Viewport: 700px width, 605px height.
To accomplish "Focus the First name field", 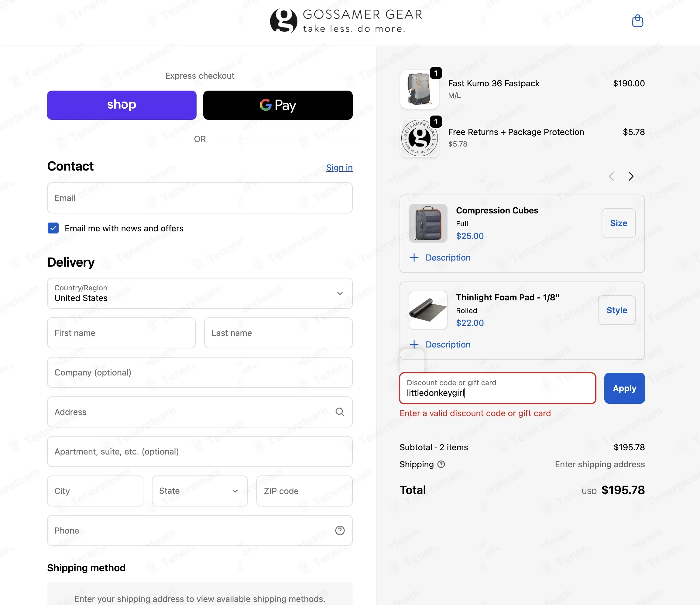I will (121, 333).
